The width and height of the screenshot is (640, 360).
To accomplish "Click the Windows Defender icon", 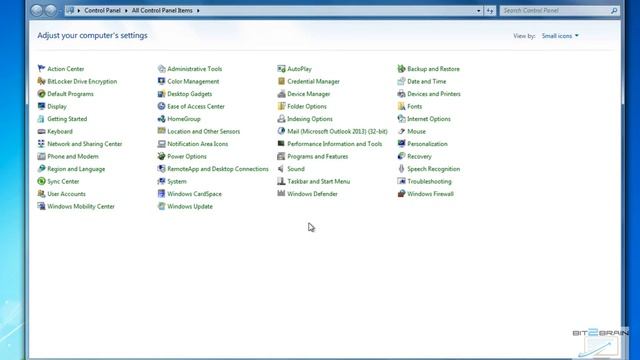I will click(x=281, y=194).
